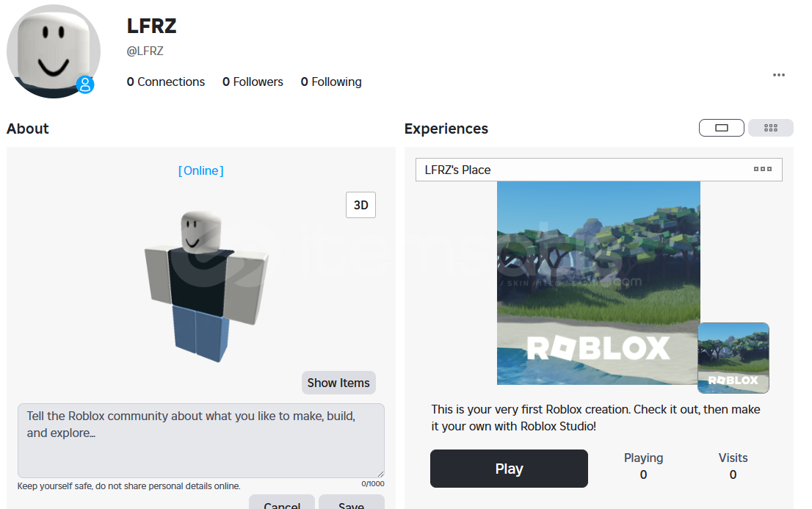This screenshot has height=509, width=812.
Task: Cancel editing the About description
Action: pyautogui.click(x=282, y=503)
